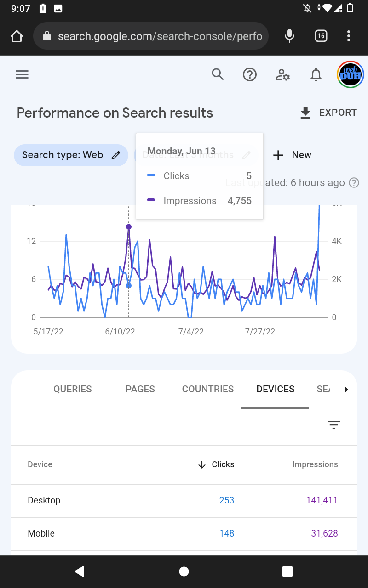Sort table by Impressions column
This screenshot has width=368, height=588.
315,464
